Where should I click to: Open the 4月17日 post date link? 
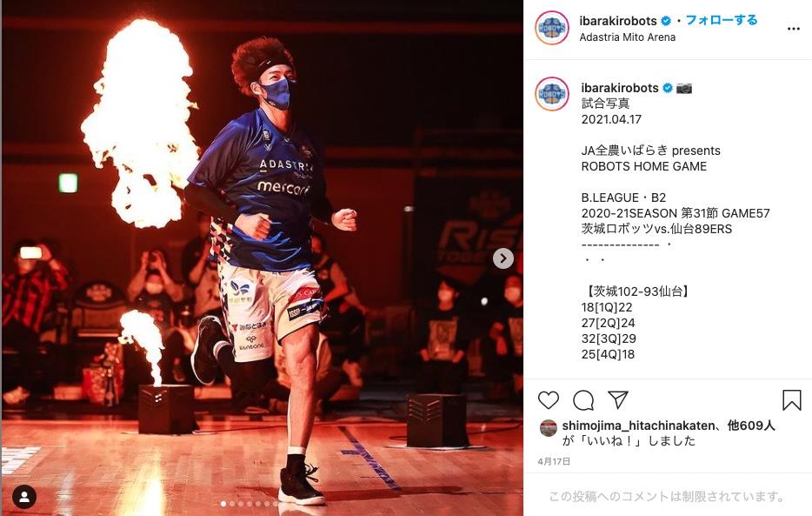click(554, 461)
